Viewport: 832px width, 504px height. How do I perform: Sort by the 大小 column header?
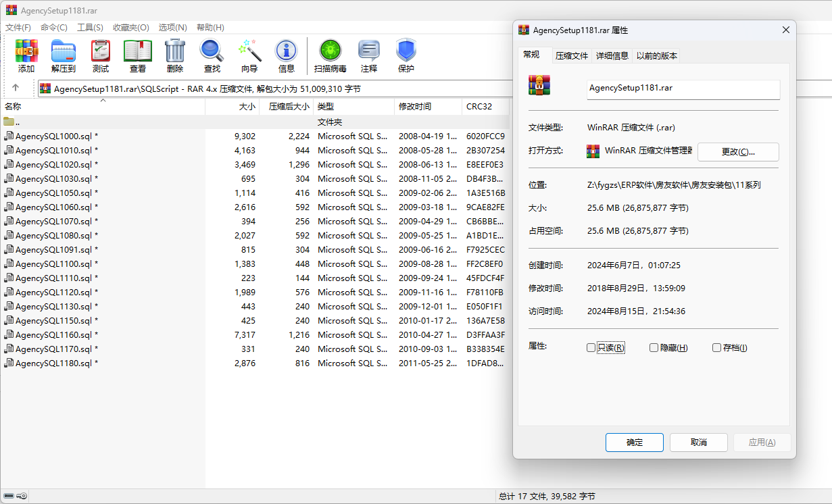pos(233,107)
